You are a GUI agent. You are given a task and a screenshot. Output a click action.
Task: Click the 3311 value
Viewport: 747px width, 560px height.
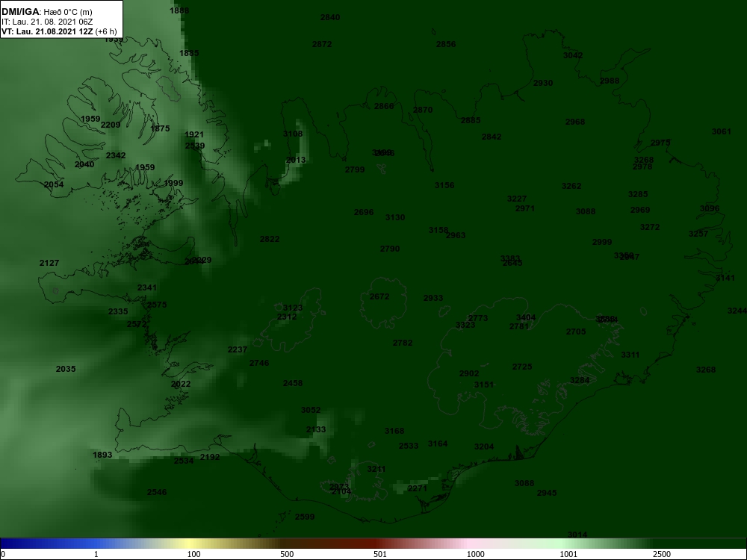click(x=630, y=355)
